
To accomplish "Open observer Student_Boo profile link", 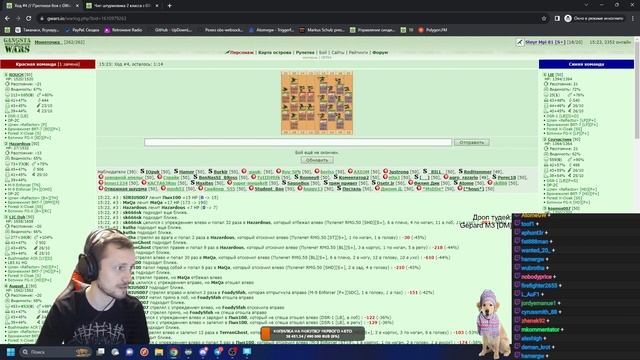I will 269,189.
